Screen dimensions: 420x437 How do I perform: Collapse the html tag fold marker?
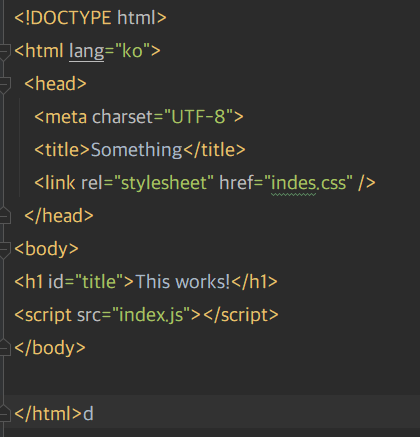point(4,51)
